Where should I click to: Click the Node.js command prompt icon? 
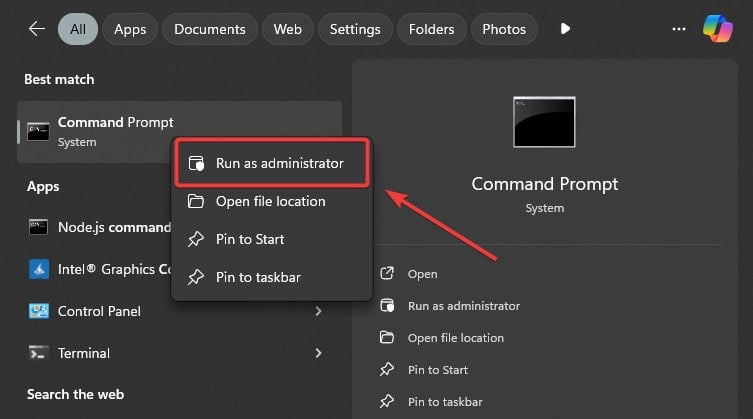pyautogui.click(x=39, y=227)
